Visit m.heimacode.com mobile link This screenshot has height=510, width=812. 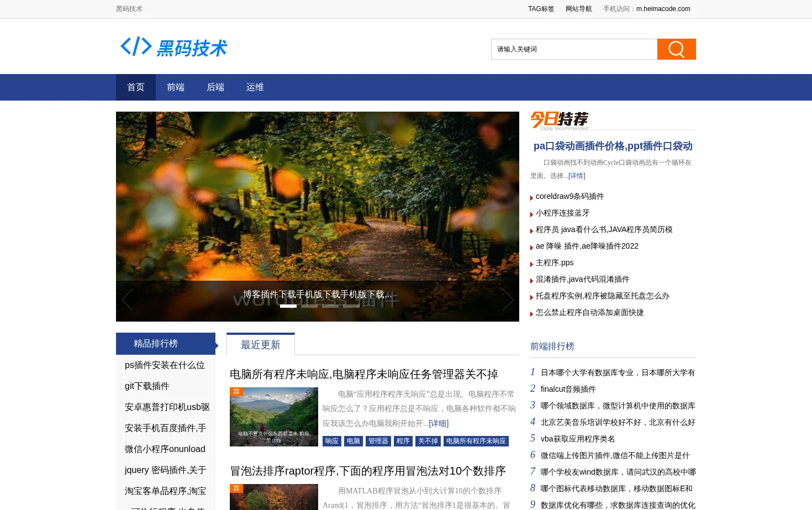pyautogui.click(x=663, y=9)
